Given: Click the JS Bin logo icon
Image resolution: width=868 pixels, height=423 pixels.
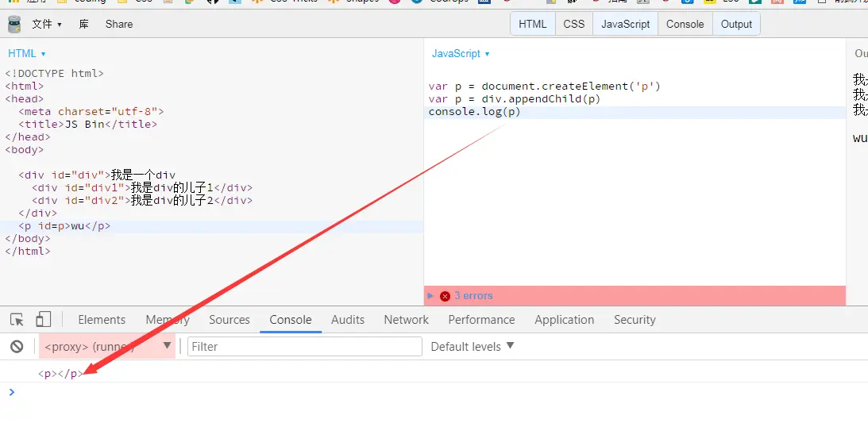Looking at the screenshot, I should 14,25.
